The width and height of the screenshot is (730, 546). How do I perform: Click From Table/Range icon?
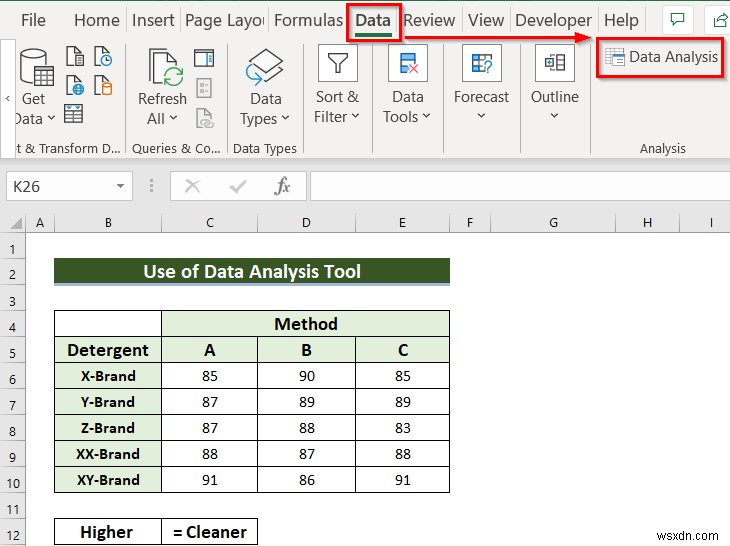click(74, 114)
